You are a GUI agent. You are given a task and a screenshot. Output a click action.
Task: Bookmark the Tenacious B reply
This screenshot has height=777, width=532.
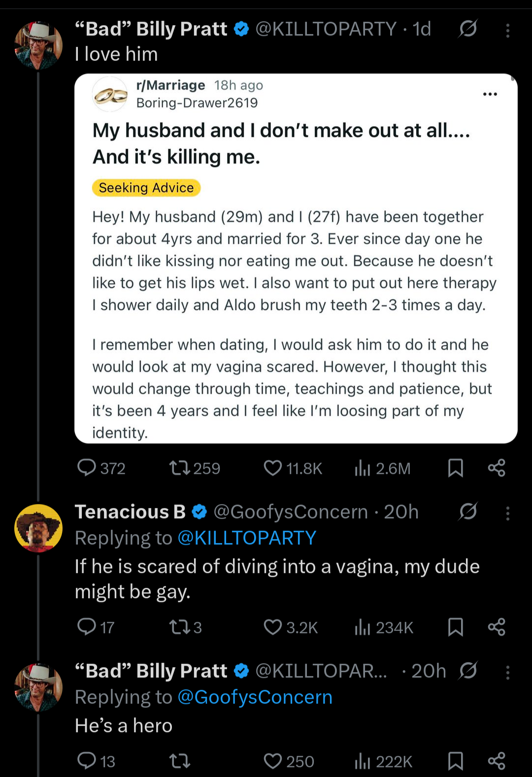coord(456,627)
